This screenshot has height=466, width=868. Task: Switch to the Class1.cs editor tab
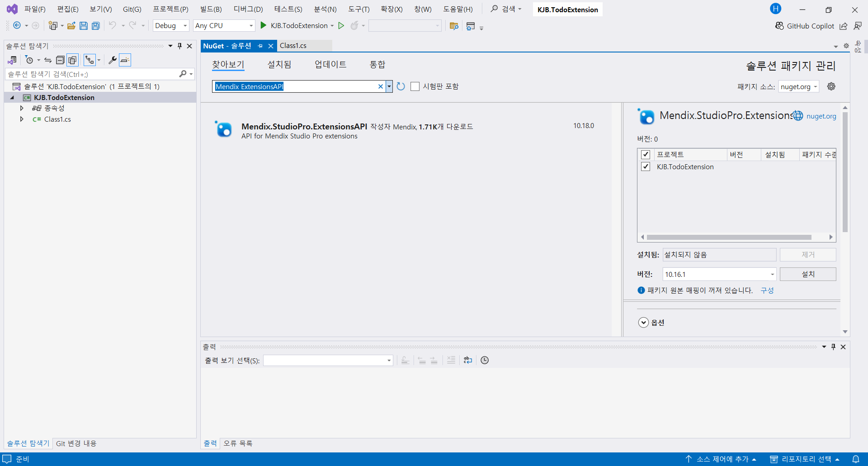click(293, 46)
